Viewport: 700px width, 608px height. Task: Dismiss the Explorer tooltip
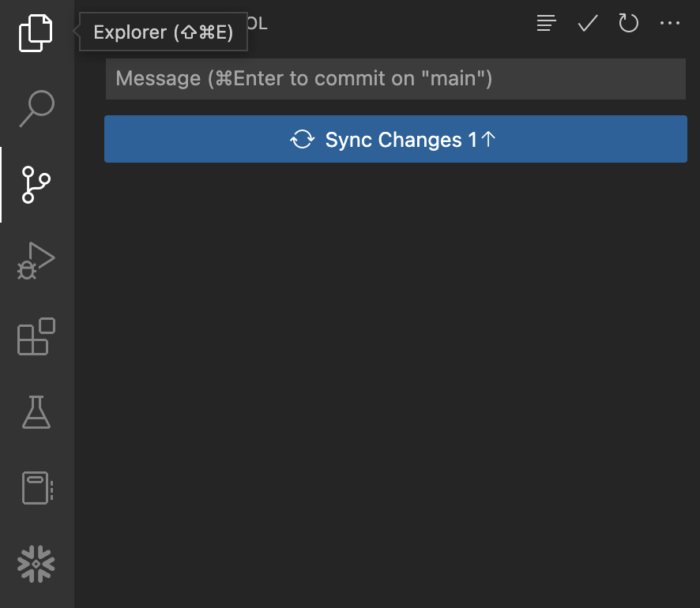point(164,32)
